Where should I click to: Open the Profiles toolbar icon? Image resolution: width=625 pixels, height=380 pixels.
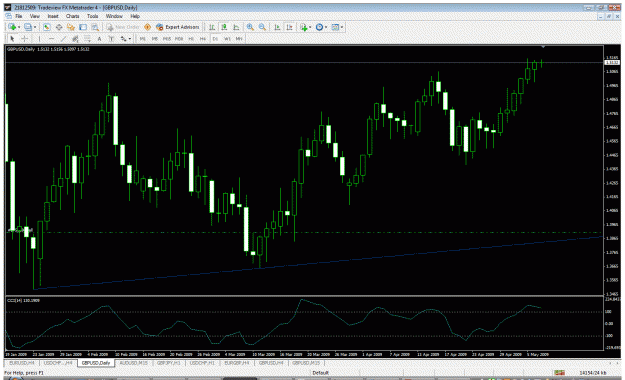click(x=28, y=27)
